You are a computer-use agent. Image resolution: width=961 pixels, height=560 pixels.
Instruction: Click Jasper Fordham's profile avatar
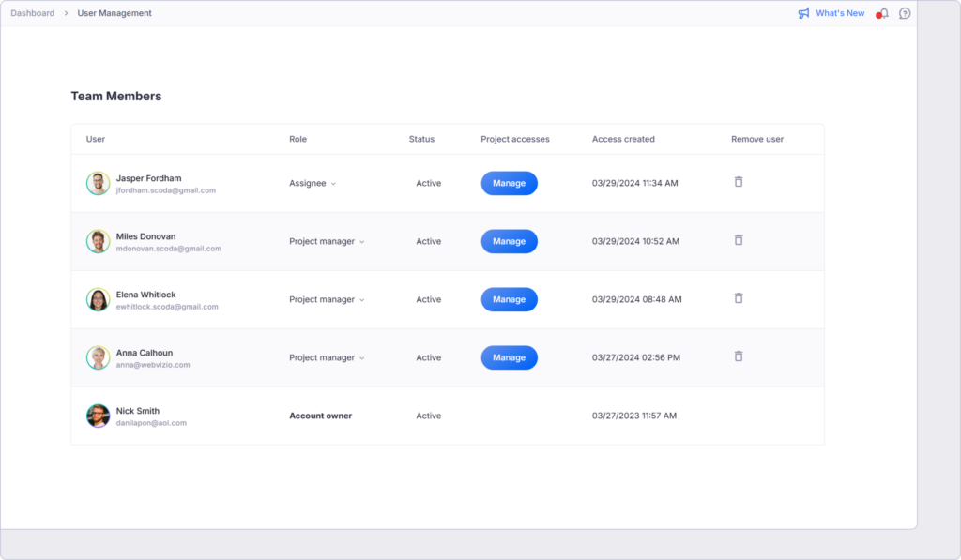99,183
